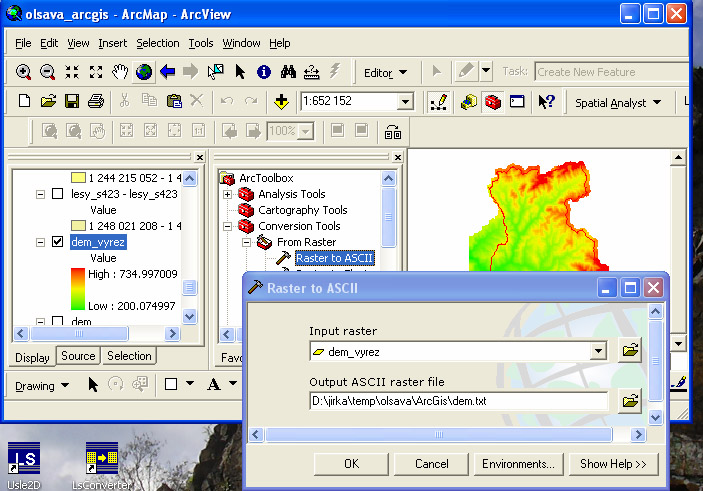Click Cancel in Raster to ASCII dialog
This screenshot has width=703, height=491.
coord(431,464)
